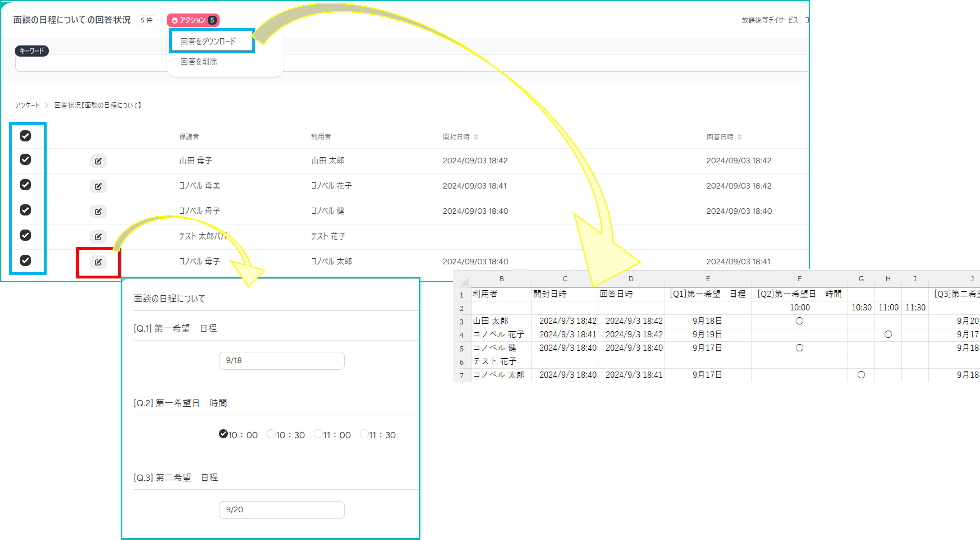Open edit icon for コノベル 太郎 row
Viewport: 980px width, 540px height.
(98, 262)
